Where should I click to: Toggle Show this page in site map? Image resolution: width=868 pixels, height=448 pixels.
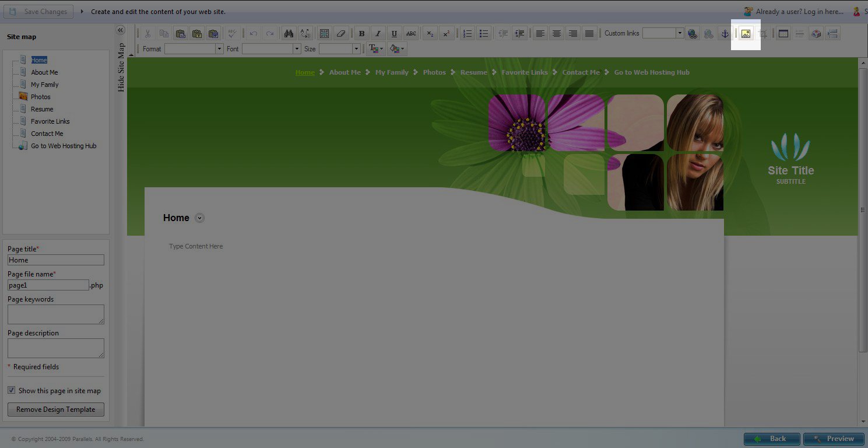pos(12,390)
